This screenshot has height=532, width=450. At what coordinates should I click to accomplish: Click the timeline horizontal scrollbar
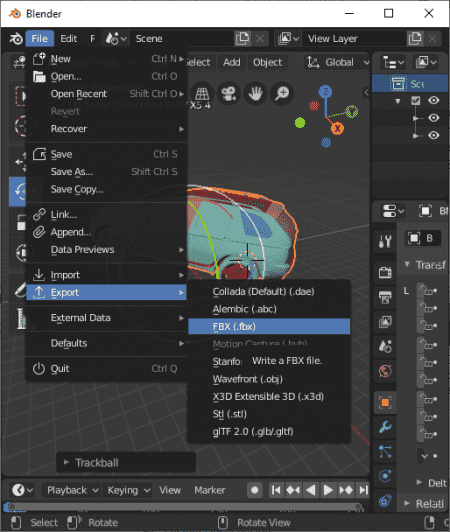[x=185, y=507]
